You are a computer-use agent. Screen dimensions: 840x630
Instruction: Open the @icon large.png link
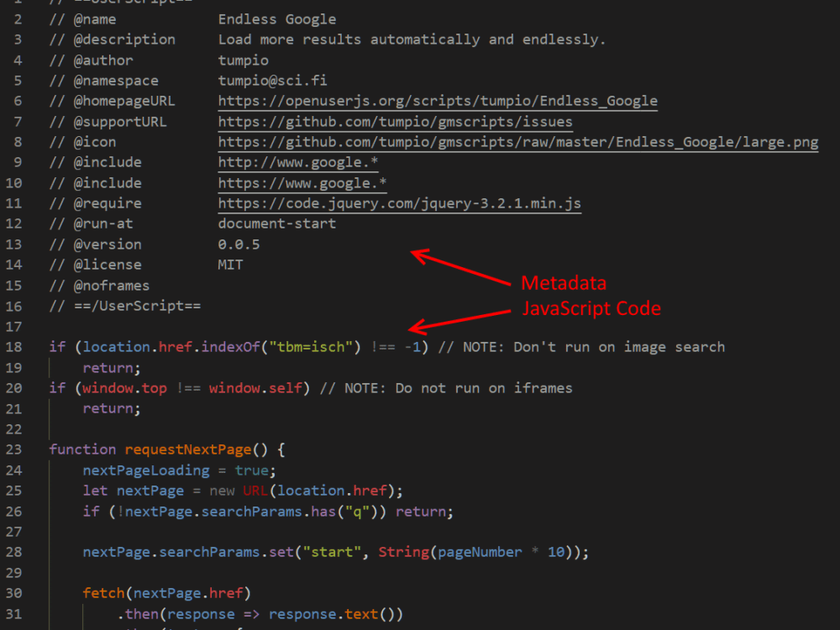coord(517,142)
